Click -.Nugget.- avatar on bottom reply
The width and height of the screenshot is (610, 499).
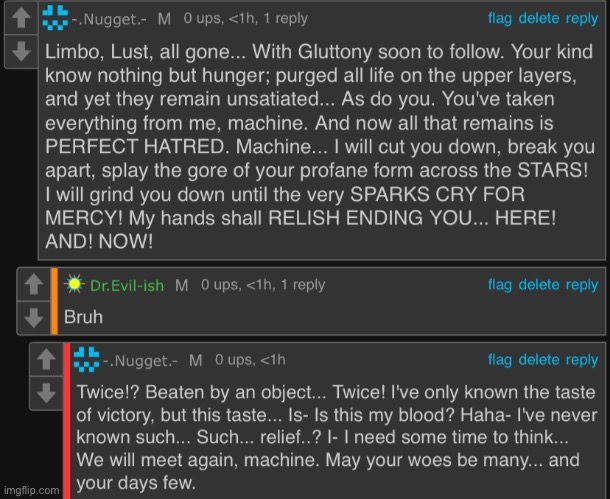pos(87,359)
